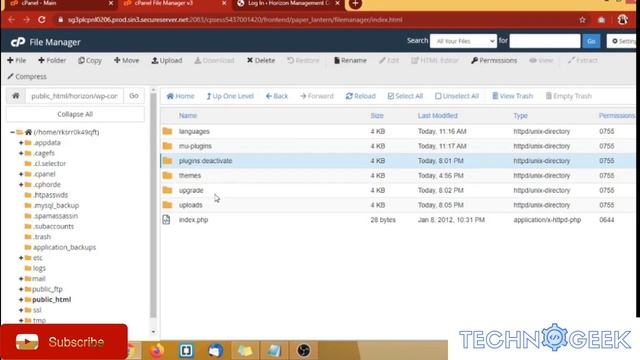
Task: Click Unselect All
Action: click(457, 96)
